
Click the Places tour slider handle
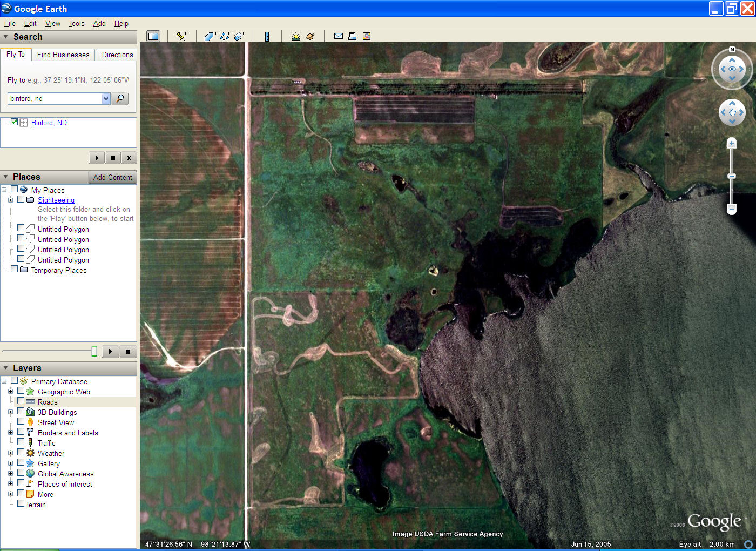tap(94, 352)
